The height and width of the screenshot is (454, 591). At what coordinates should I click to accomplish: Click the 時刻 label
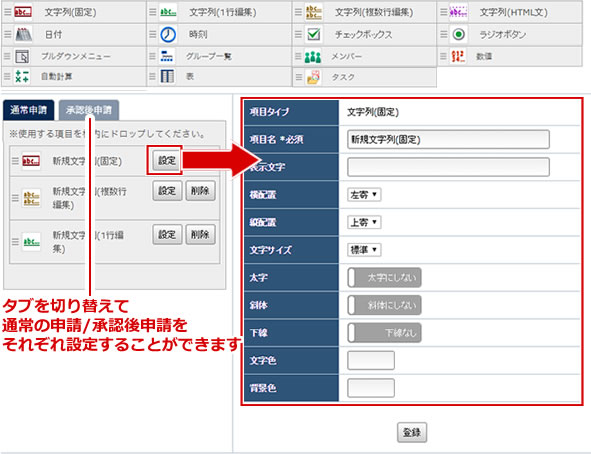[x=198, y=35]
